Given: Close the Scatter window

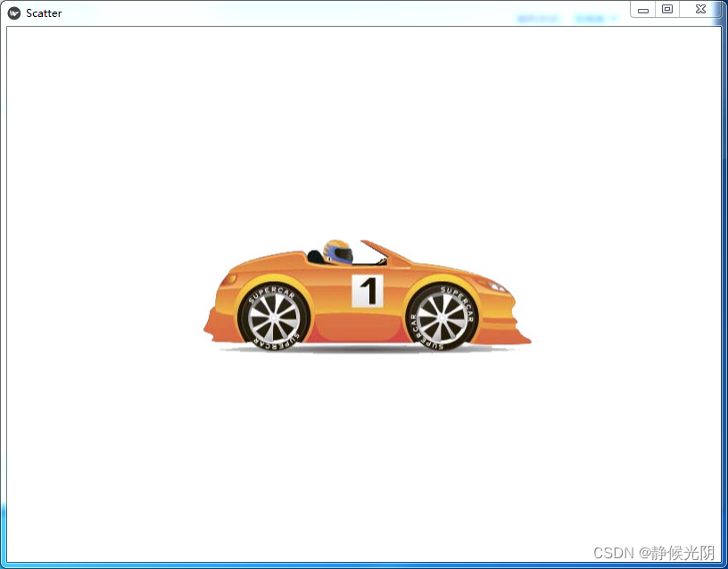Looking at the screenshot, I should pyautogui.click(x=700, y=10).
